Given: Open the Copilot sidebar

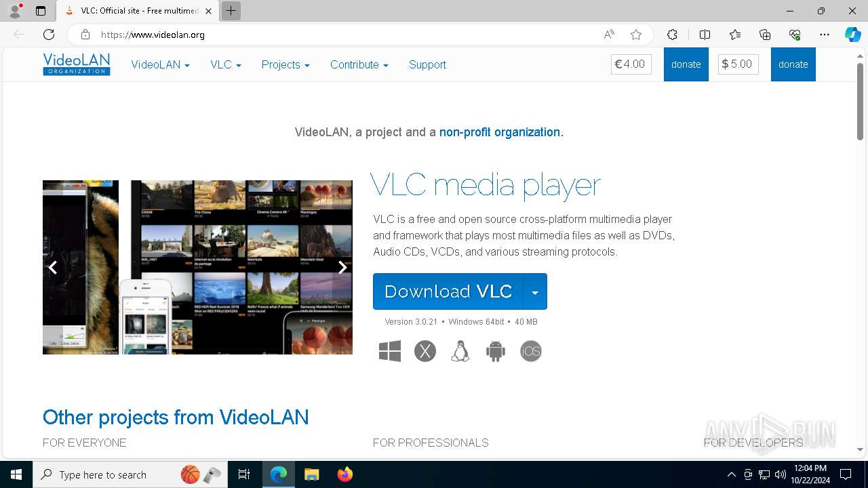Looking at the screenshot, I should click(852, 35).
